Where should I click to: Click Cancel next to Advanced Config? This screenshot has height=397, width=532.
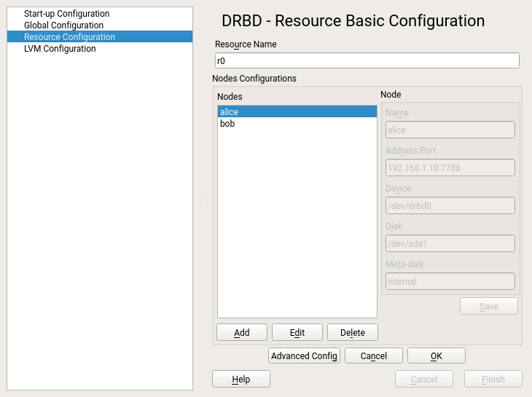(374, 356)
